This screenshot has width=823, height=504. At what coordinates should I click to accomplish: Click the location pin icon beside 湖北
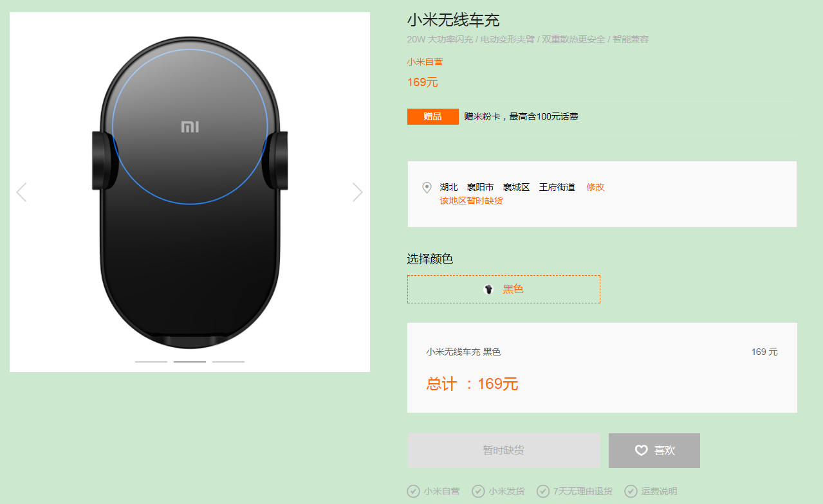[x=427, y=188]
